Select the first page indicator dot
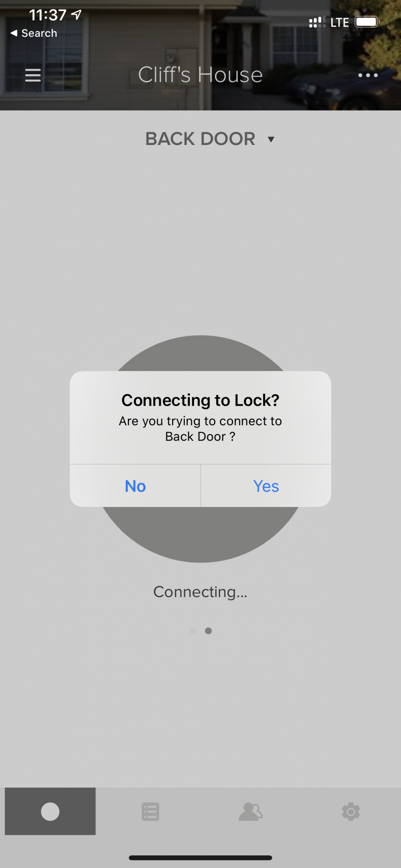The height and width of the screenshot is (868, 401). [x=193, y=631]
